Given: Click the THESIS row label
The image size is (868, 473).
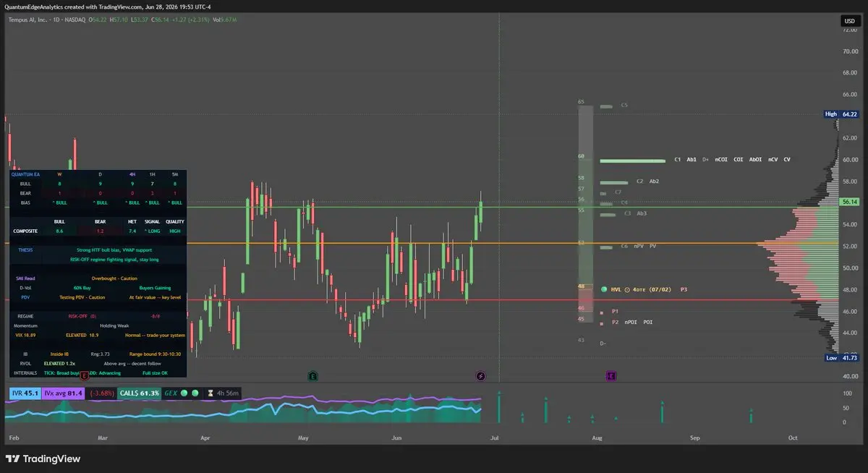Looking at the screenshot, I should pyautogui.click(x=25, y=250).
